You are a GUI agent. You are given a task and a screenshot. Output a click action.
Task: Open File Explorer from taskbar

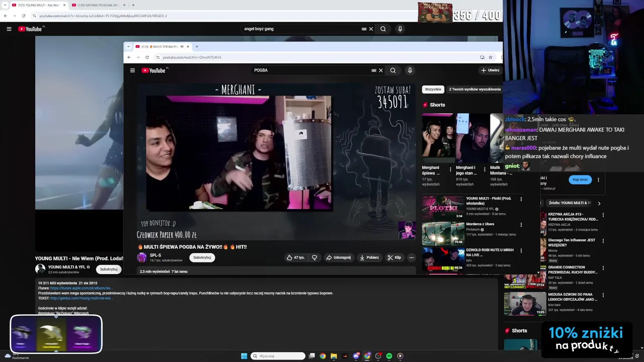click(334, 356)
